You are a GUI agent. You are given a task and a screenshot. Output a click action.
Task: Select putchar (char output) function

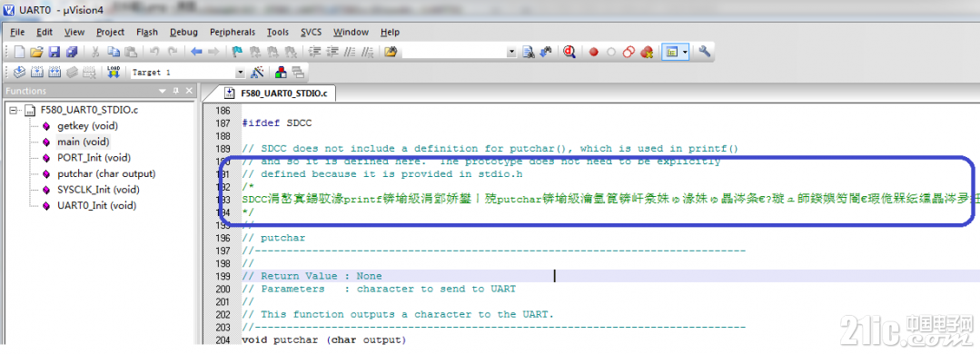(106, 173)
